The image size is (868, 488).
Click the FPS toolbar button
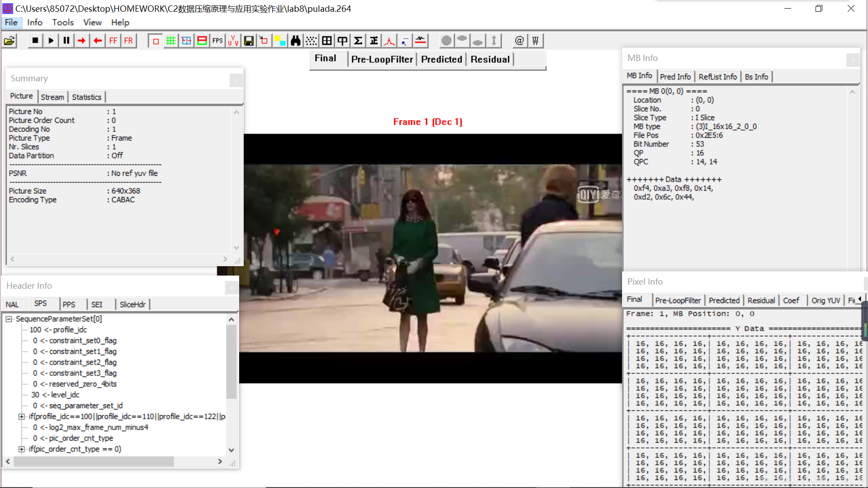[x=217, y=41]
